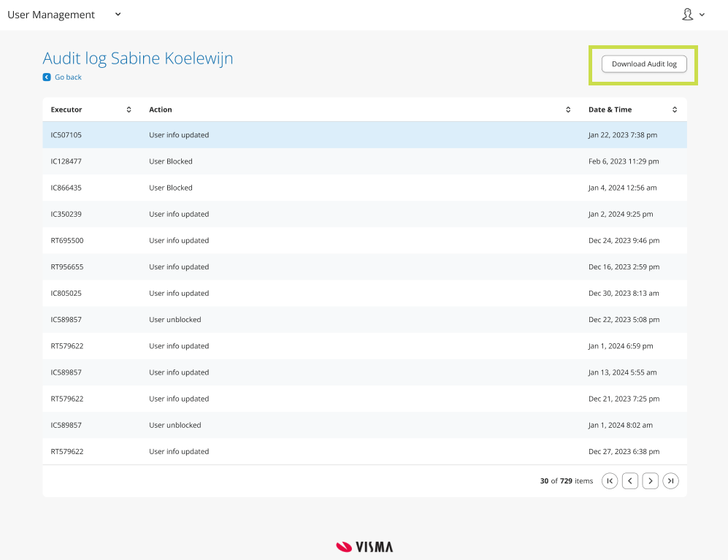
Task: Click the Date & Time column header
Action: (610, 110)
